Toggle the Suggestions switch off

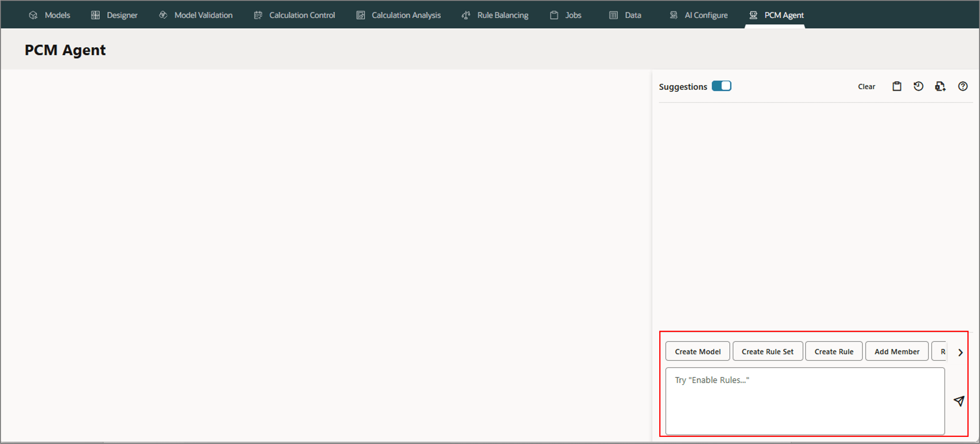click(x=721, y=86)
